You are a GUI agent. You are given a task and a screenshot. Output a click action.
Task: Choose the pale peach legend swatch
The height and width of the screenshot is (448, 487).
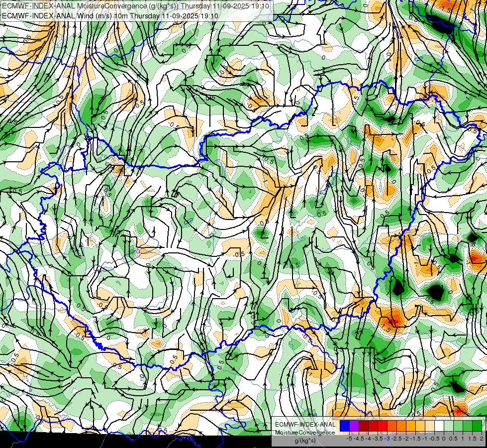coord(430,426)
